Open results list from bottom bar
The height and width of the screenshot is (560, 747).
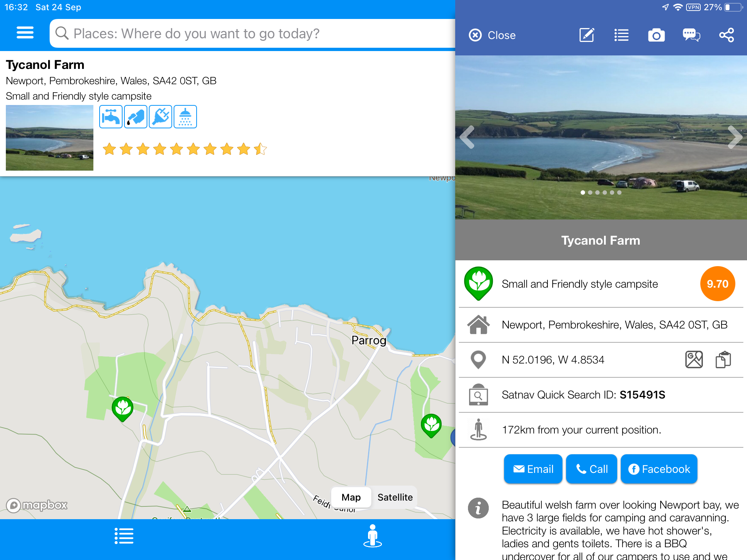click(124, 536)
